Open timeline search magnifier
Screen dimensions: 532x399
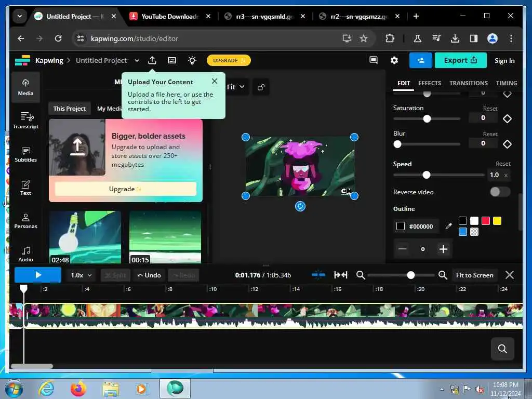pos(502,349)
